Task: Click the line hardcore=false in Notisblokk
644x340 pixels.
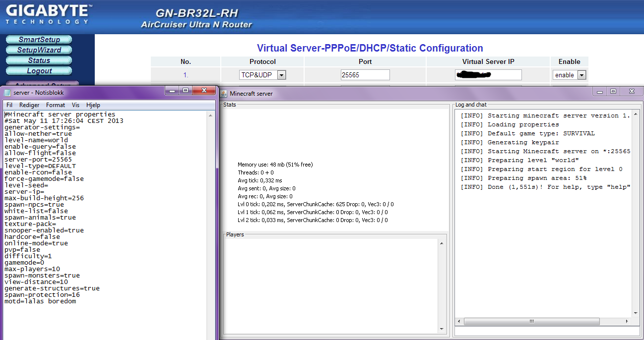Action: [x=32, y=237]
